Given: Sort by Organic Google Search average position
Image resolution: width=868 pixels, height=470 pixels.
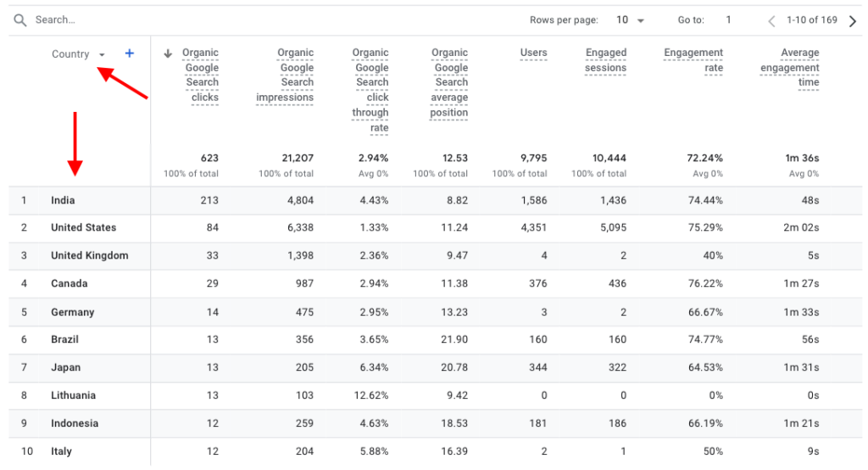Looking at the screenshot, I should tap(449, 82).
